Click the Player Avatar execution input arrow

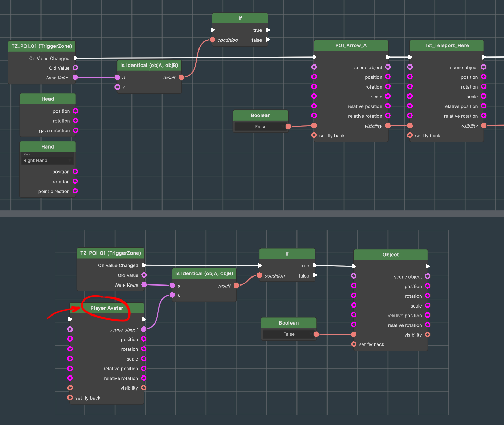pos(70,319)
